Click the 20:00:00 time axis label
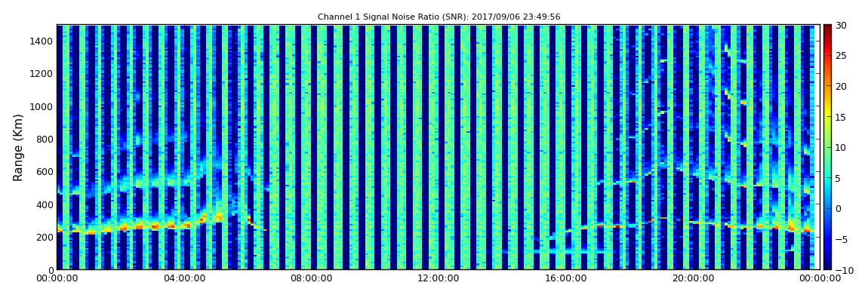The width and height of the screenshot is (868, 307). [692, 279]
